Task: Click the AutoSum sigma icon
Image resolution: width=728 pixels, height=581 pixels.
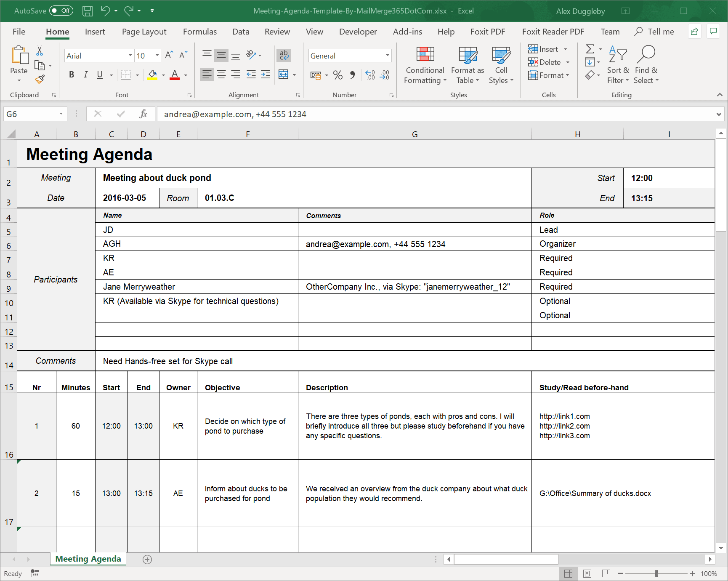Action: point(590,49)
